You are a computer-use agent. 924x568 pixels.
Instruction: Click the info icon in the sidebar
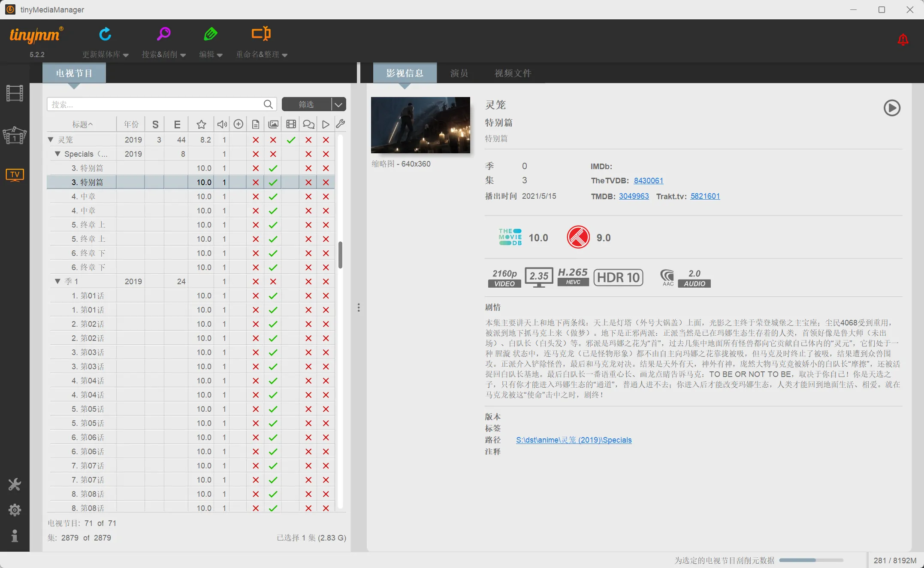click(x=15, y=536)
